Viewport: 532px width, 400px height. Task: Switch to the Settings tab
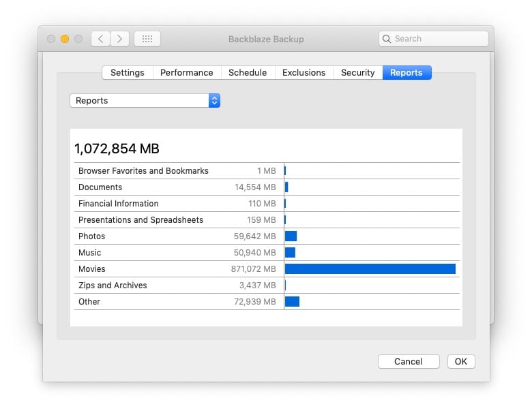[x=127, y=73]
